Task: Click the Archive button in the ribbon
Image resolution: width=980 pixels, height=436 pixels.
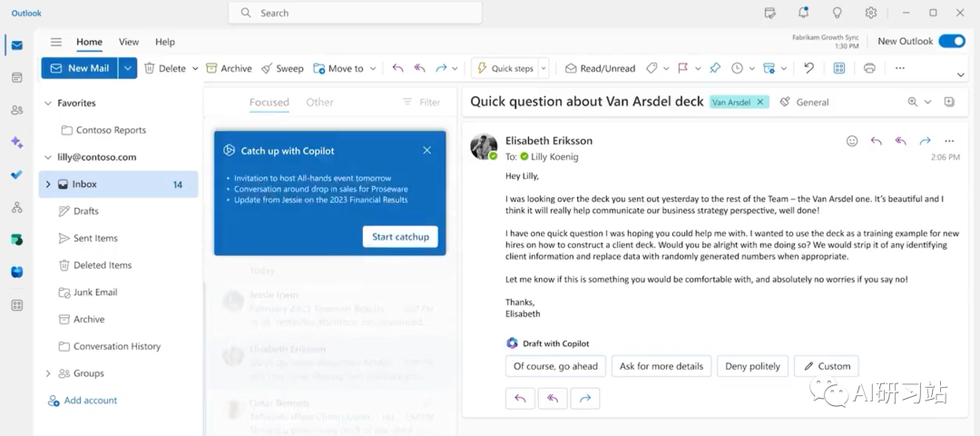Action: coord(229,68)
